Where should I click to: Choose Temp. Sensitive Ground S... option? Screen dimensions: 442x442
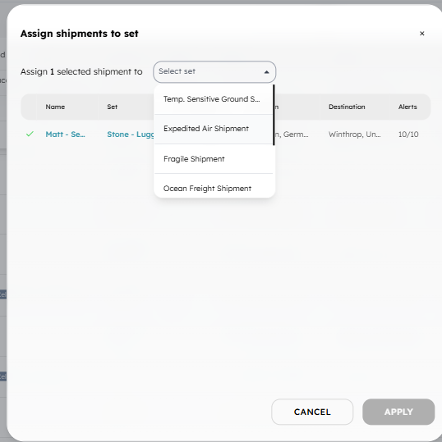coord(214,99)
